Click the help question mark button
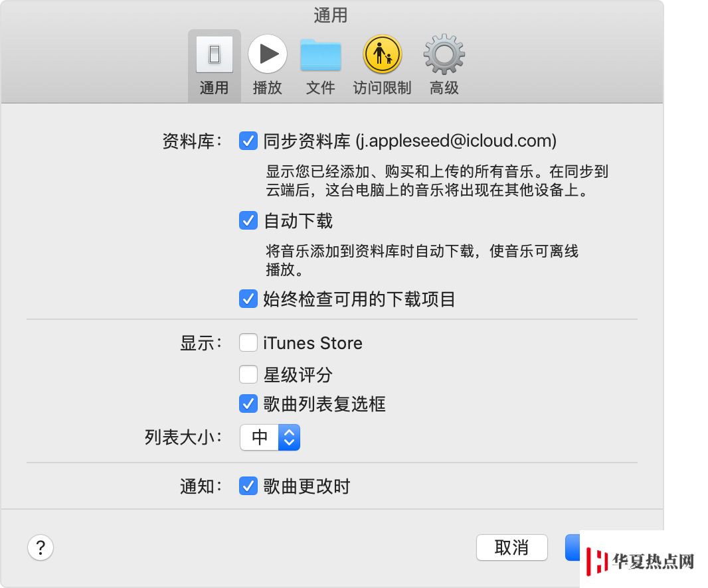708x588 pixels. [x=41, y=548]
